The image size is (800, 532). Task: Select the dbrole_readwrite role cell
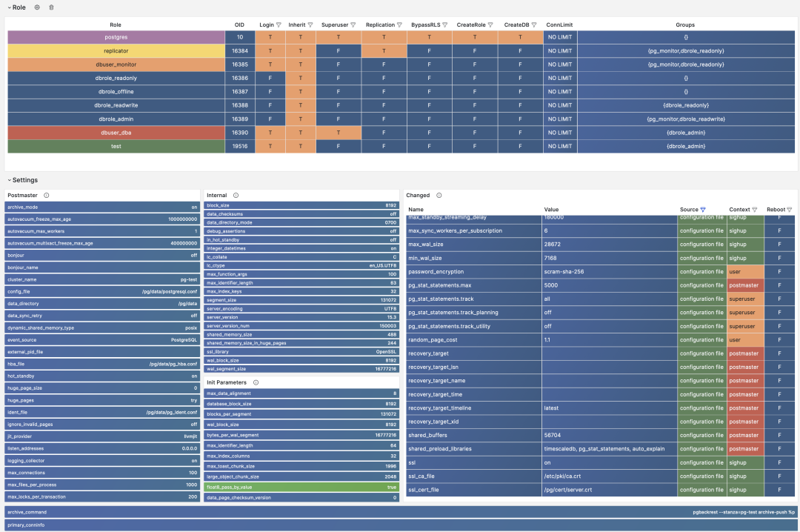click(116, 105)
